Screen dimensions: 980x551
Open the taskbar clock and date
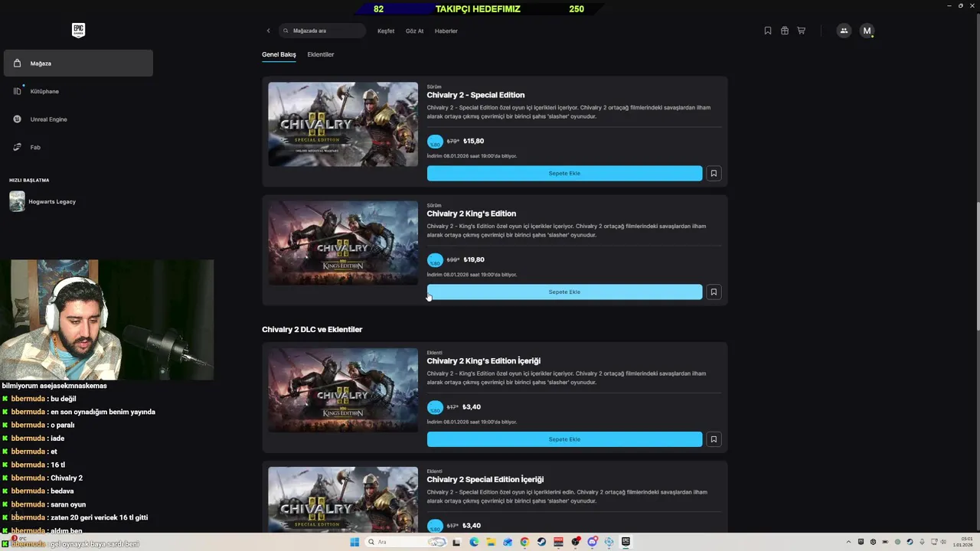click(x=962, y=542)
